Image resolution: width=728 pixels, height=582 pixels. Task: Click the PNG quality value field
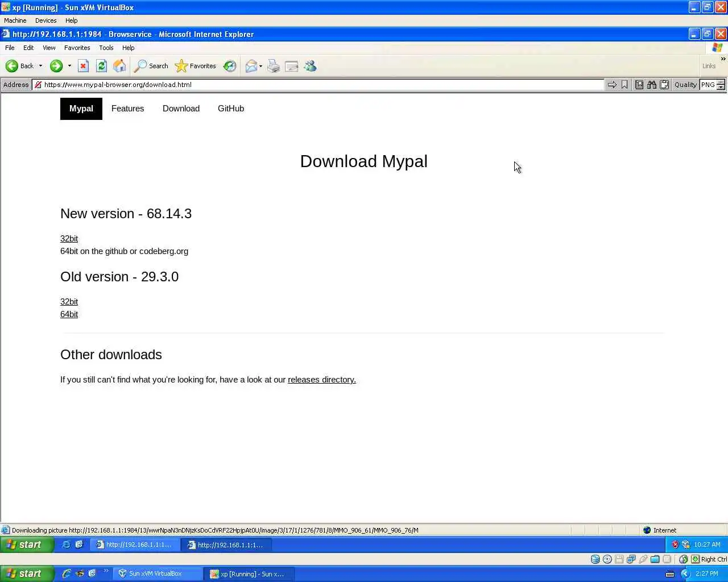click(x=708, y=85)
